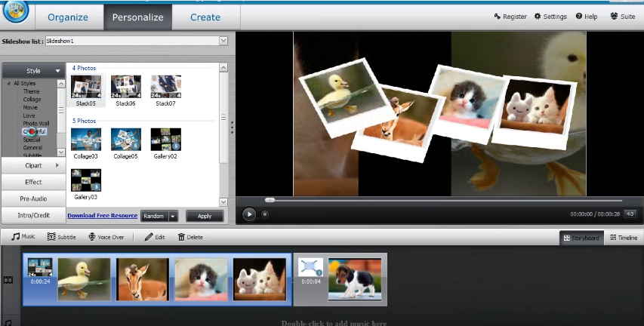Choose the Gallery02 style thumbnail
644x326 pixels.
[x=166, y=140]
